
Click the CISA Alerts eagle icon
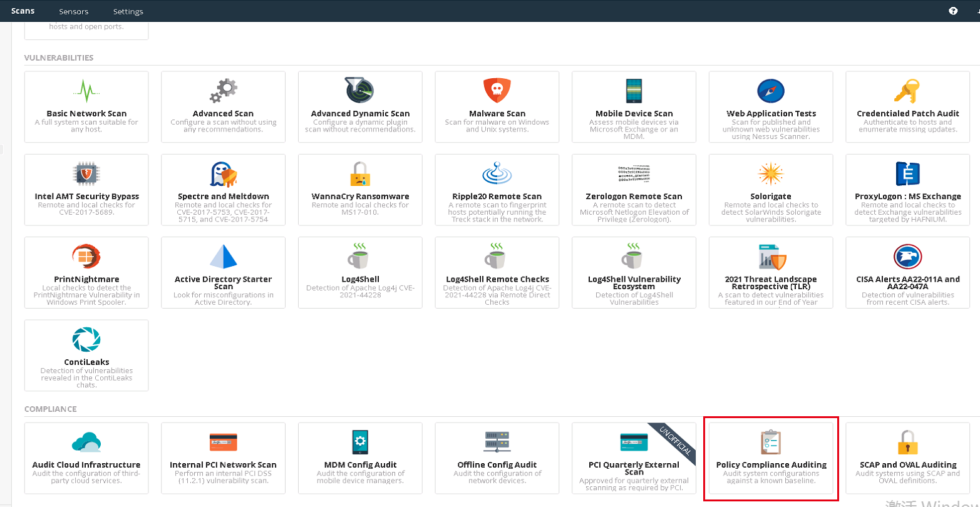pyautogui.click(x=907, y=257)
